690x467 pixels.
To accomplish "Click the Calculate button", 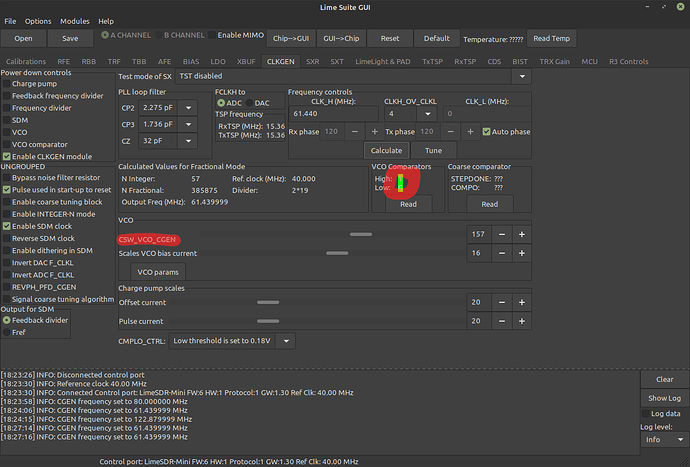I will (386, 151).
